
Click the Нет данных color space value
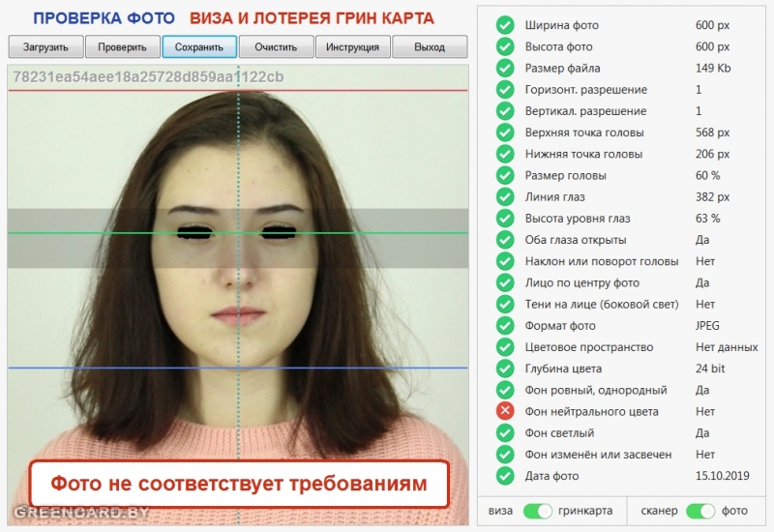(x=727, y=347)
